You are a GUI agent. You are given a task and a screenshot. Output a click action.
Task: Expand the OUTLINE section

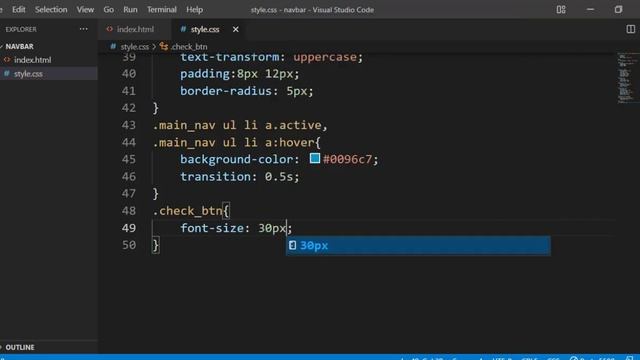click(20, 347)
